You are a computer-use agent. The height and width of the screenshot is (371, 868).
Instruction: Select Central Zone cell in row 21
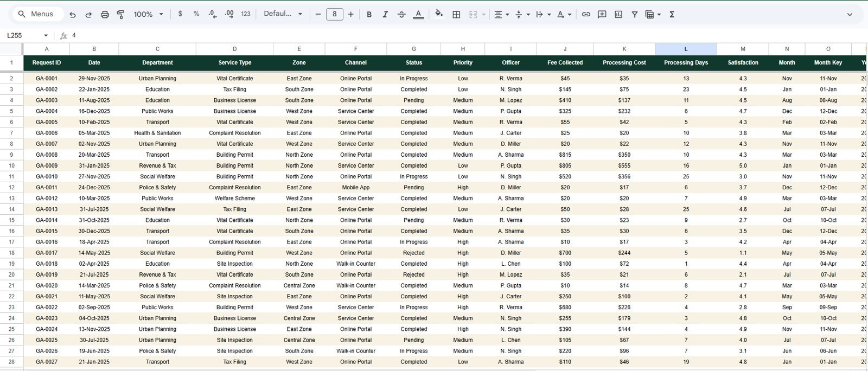pos(299,285)
